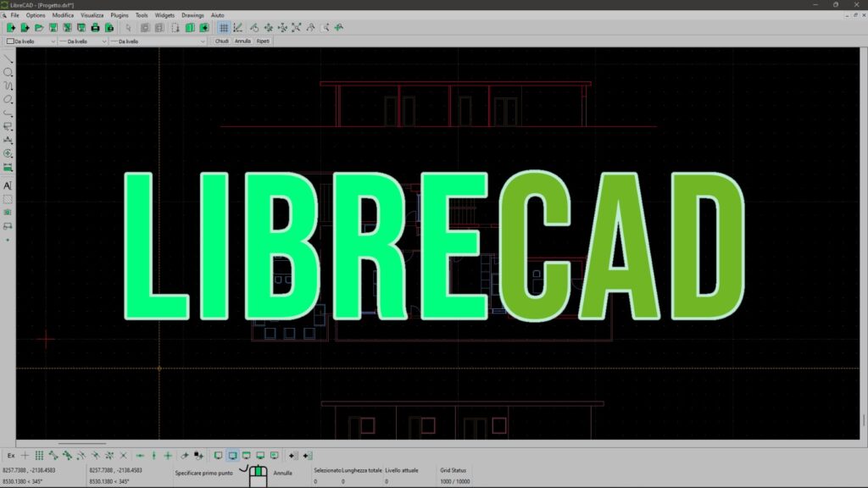Viewport: 868px width, 488px height.
Task: Open the Info/measure tools in left sidebar
Action: coord(8,167)
